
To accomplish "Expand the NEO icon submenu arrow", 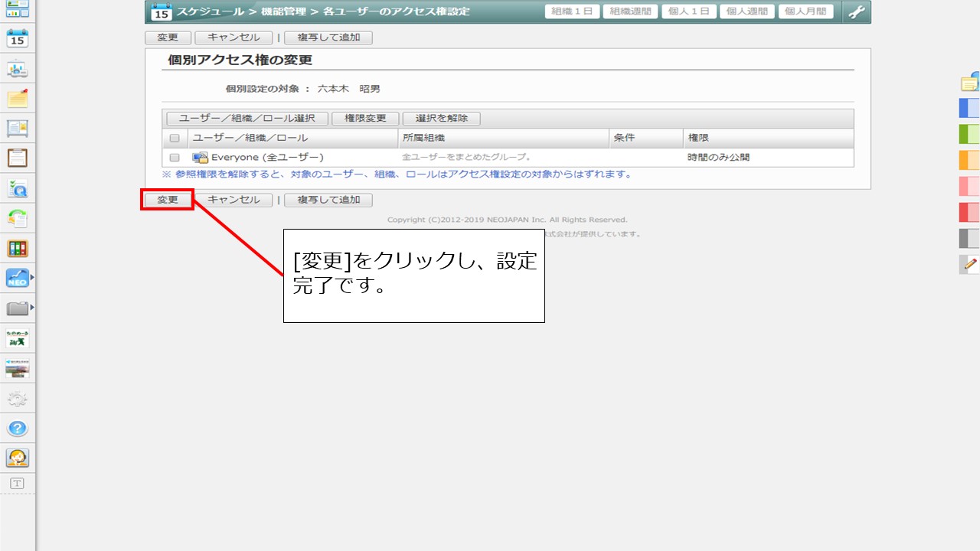I will coord(32,279).
